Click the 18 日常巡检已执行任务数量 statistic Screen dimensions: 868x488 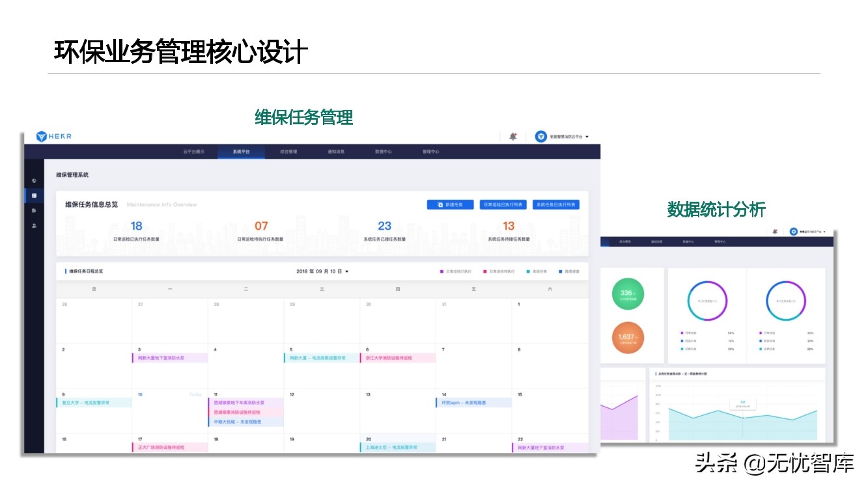pyautogui.click(x=136, y=231)
